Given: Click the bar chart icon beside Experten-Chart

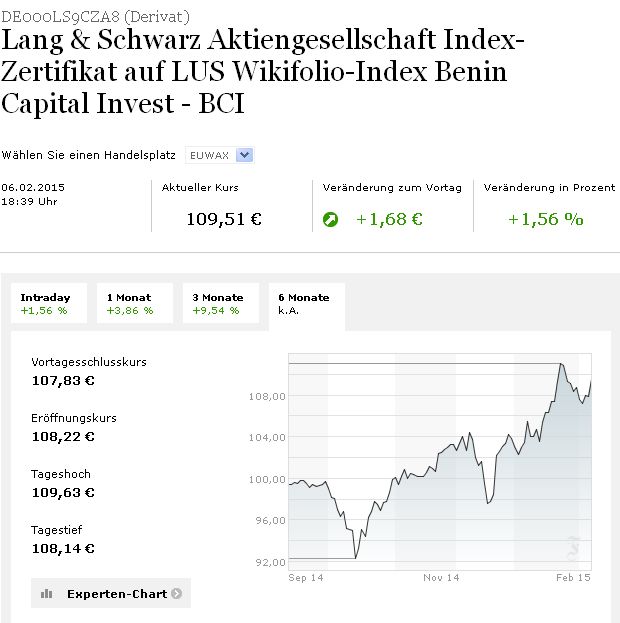Looking at the screenshot, I should pos(47,594).
